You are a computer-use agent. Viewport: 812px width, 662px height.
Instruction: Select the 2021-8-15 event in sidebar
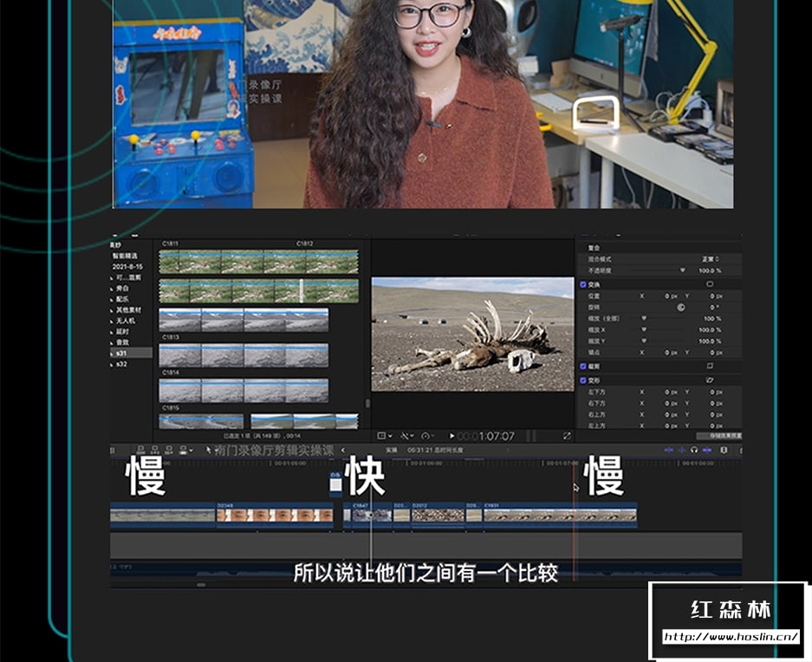point(127,266)
